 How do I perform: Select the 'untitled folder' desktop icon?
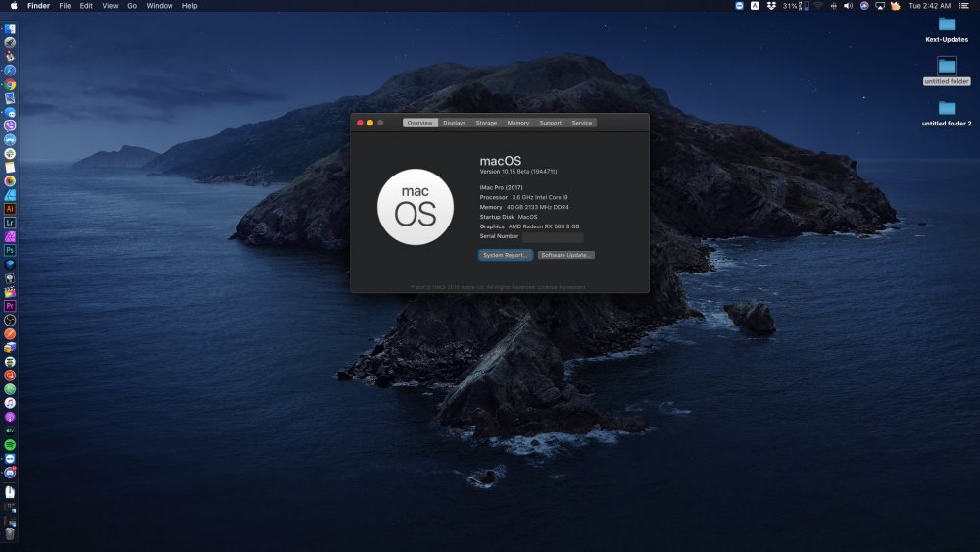(947, 71)
